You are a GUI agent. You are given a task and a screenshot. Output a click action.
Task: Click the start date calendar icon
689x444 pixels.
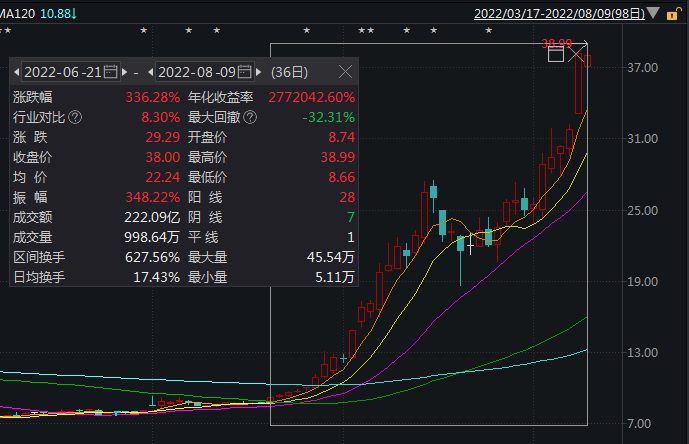tap(111, 72)
